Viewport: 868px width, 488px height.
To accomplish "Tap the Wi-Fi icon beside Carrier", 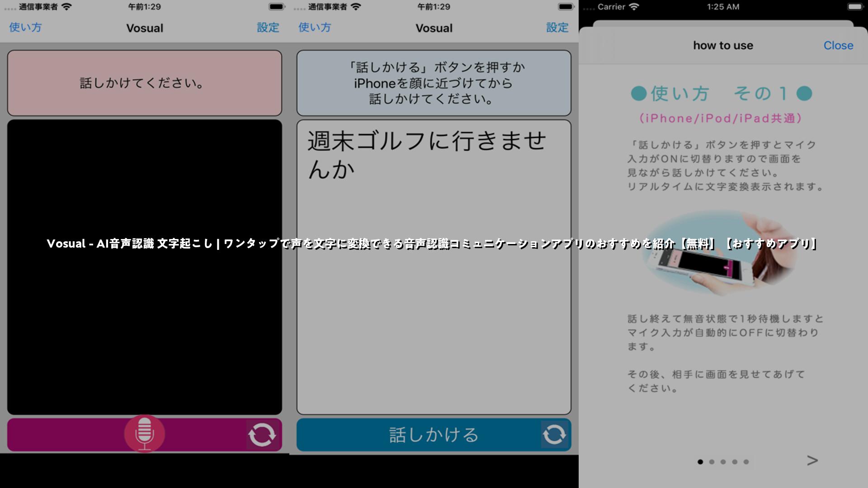I will pyautogui.click(x=634, y=7).
